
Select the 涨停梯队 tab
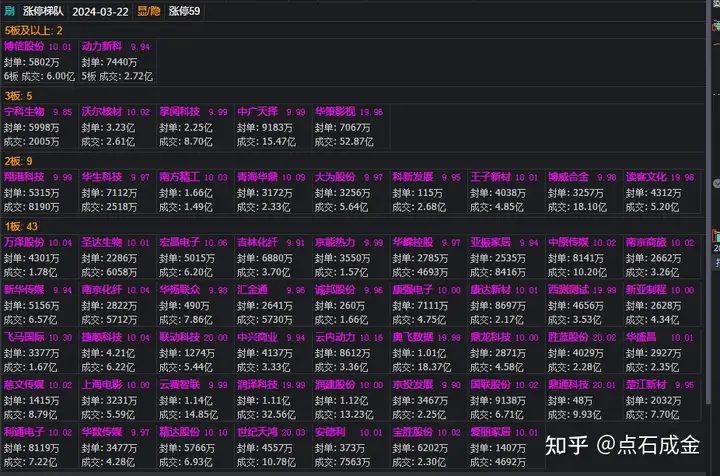coord(43,11)
